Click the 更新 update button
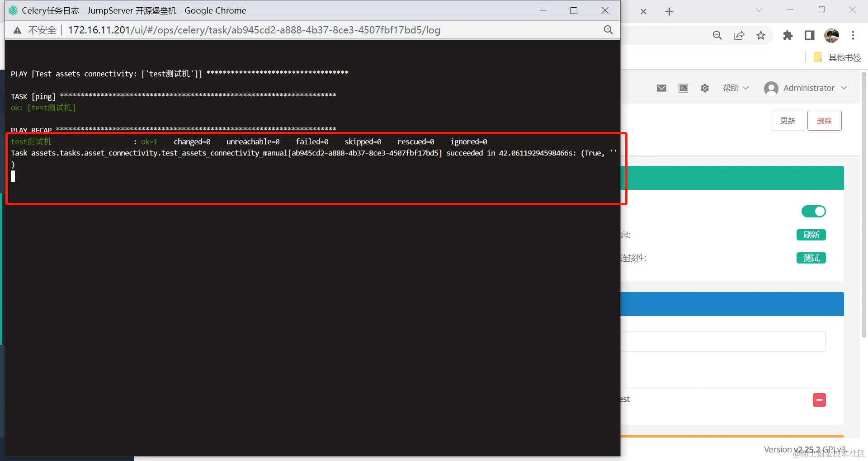 pyautogui.click(x=788, y=121)
